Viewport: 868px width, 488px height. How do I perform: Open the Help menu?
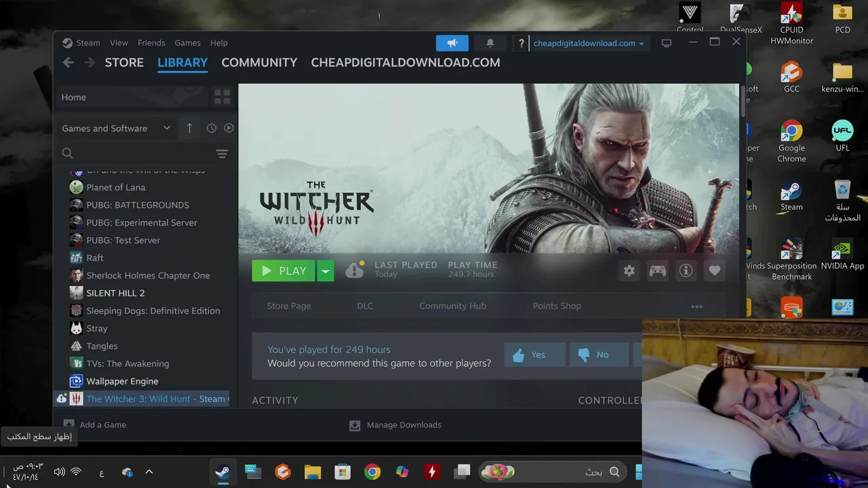[219, 43]
